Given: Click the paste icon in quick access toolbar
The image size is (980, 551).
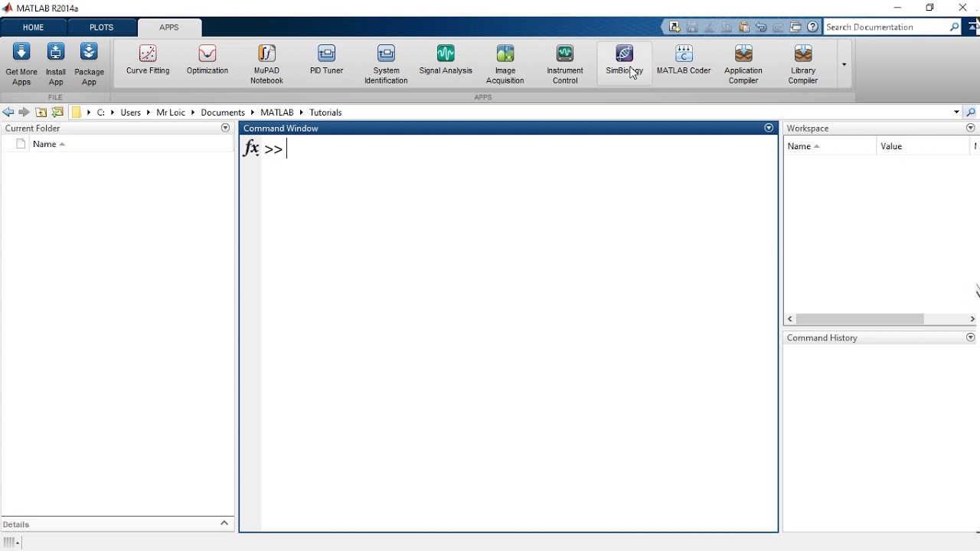Looking at the screenshot, I should click(x=744, y=27).
